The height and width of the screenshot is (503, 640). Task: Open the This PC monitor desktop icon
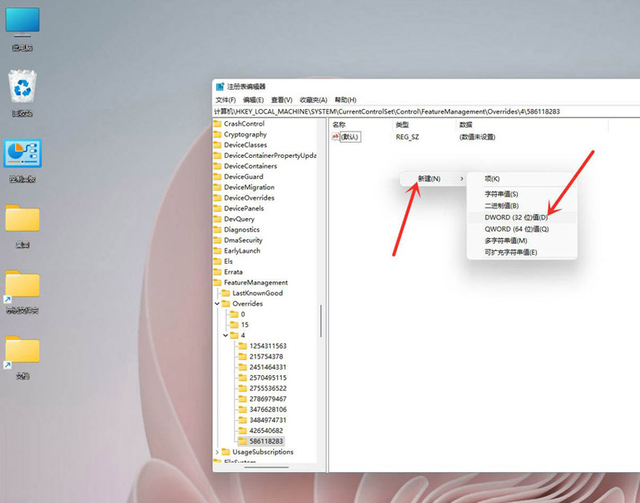tap(22, 21)
